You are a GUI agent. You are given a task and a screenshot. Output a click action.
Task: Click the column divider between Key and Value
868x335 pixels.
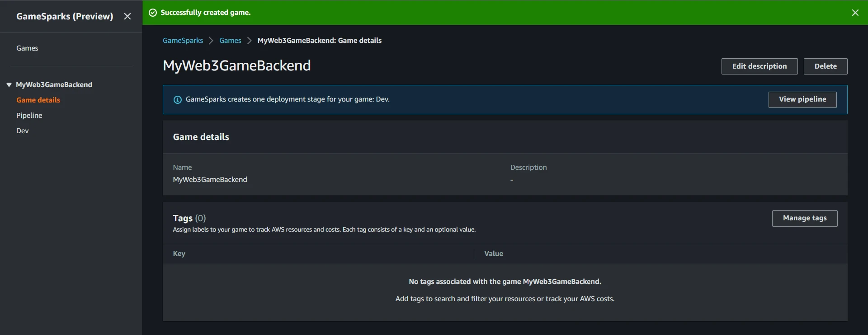[x=474, y=254]
